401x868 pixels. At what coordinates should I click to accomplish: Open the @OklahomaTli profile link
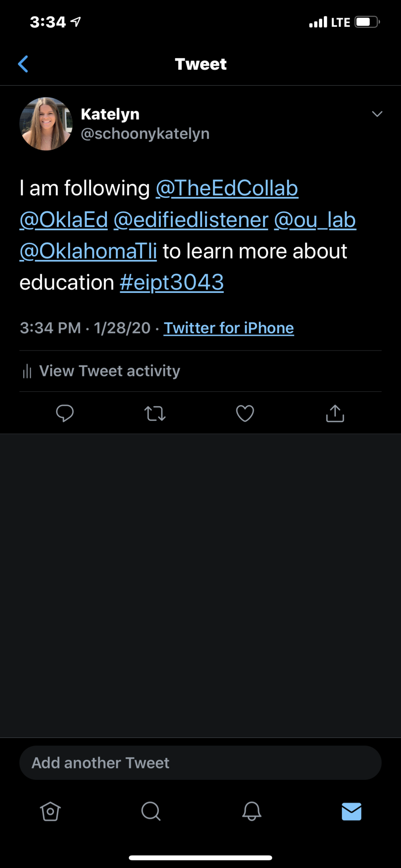(x=88, y=251)
